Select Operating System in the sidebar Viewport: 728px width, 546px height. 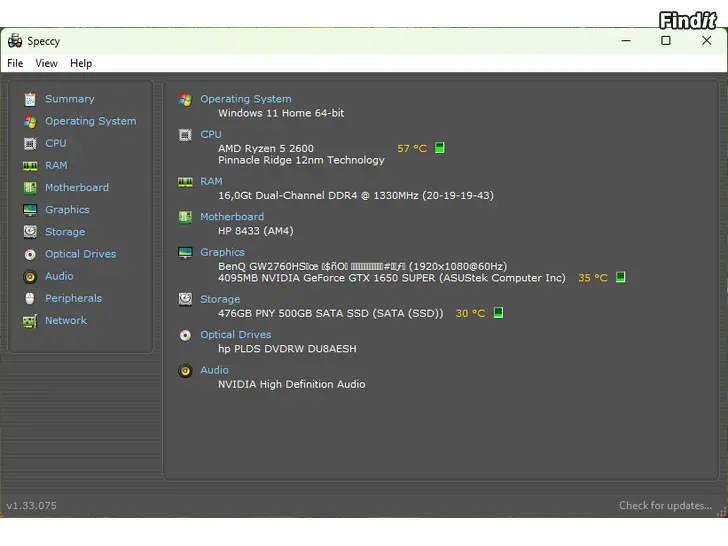[x=90, y=121]
